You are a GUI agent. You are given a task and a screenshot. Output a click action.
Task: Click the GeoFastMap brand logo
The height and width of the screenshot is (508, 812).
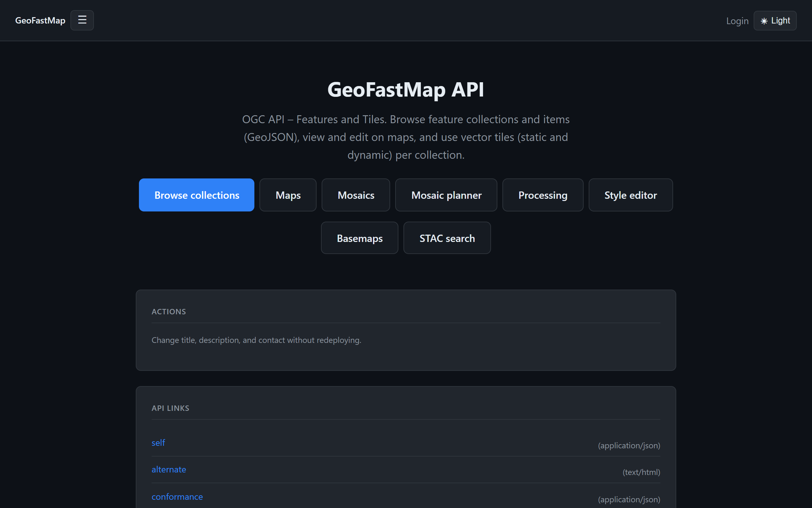tap(40, 21)
